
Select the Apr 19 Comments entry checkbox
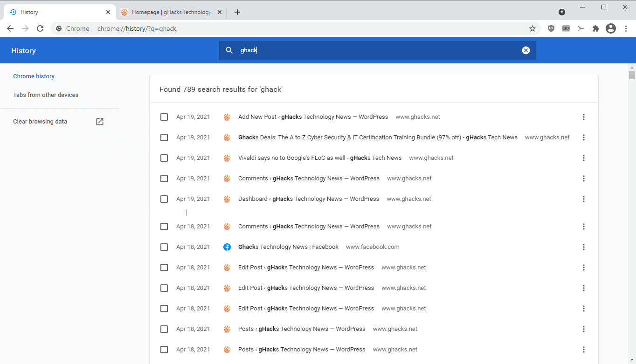(x=164, y=179)
